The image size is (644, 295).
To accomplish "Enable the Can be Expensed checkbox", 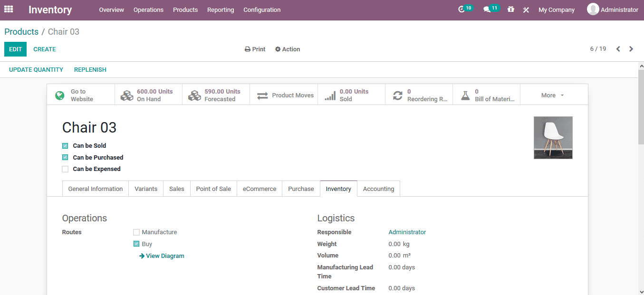I will coord(65,169).
